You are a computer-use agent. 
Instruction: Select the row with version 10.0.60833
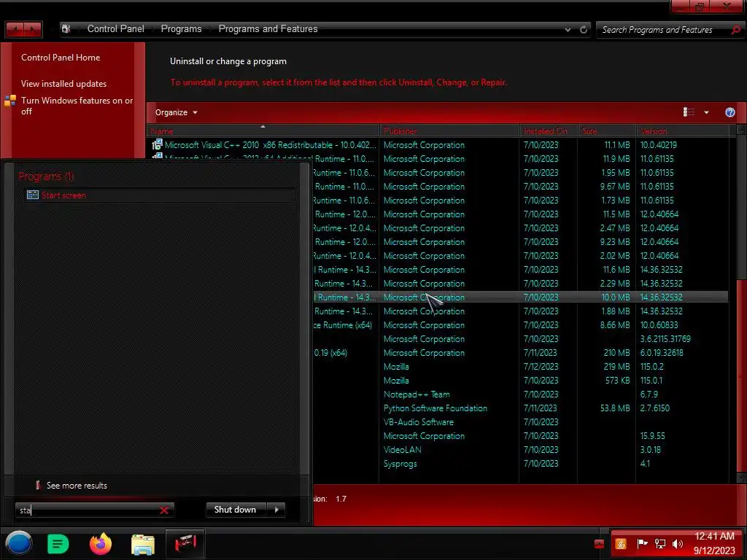[x=520, y=324]
